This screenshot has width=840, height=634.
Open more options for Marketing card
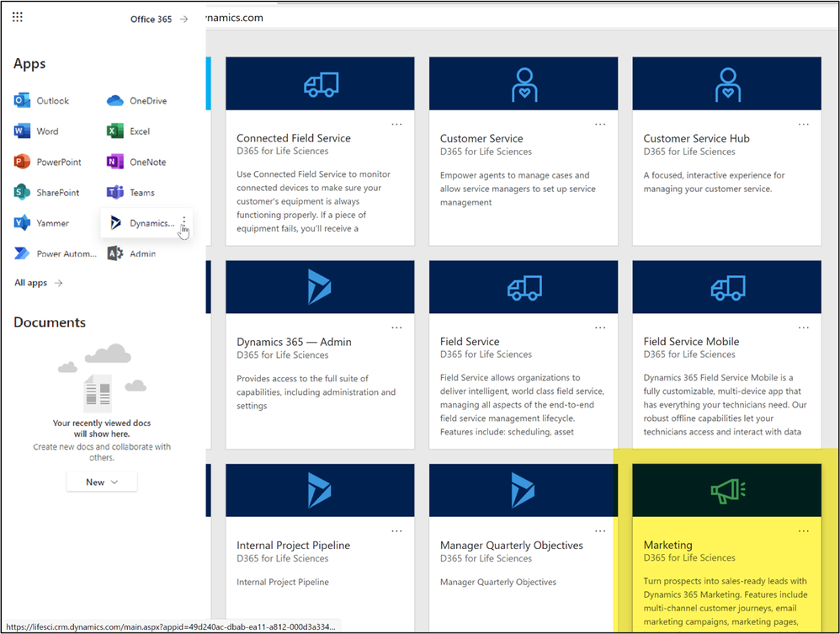point(804,531)
